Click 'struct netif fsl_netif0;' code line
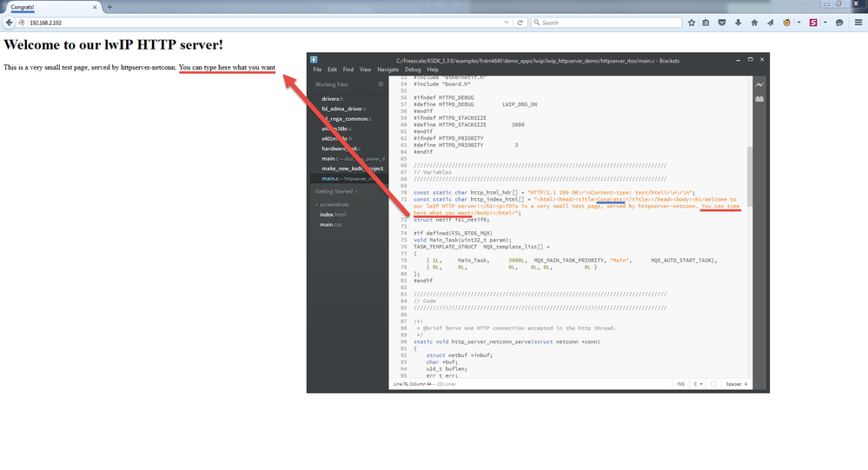This screenshot has height=470, width=868. click(451, 220)
